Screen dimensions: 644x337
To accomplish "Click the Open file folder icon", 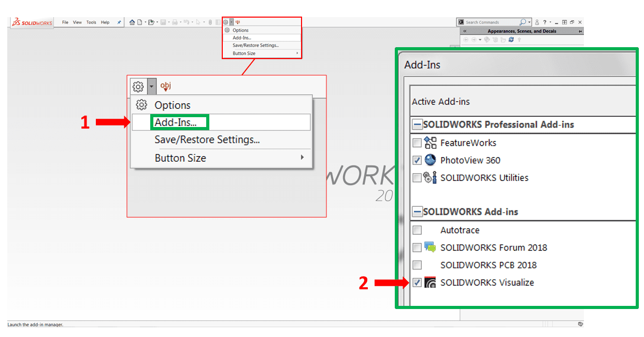I will point(151,22).
